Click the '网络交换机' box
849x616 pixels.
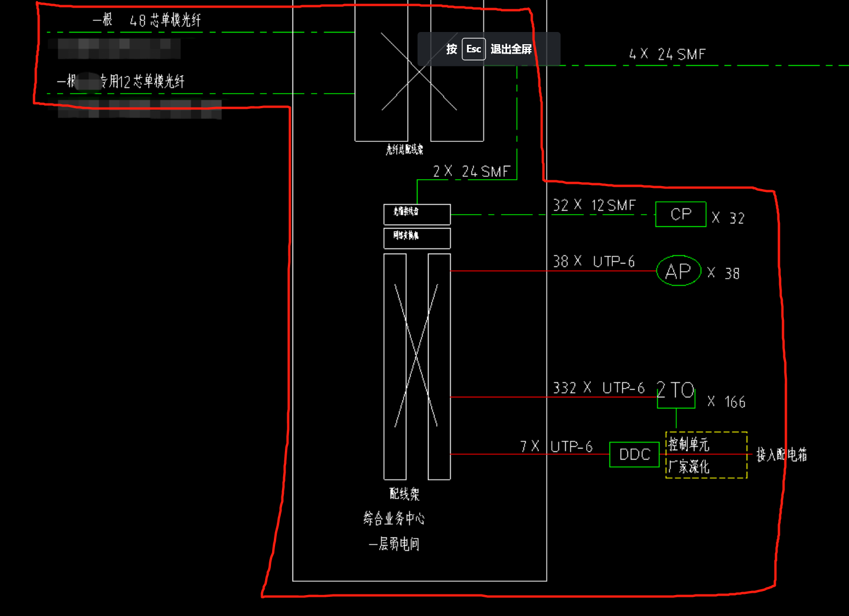point(417,238)
